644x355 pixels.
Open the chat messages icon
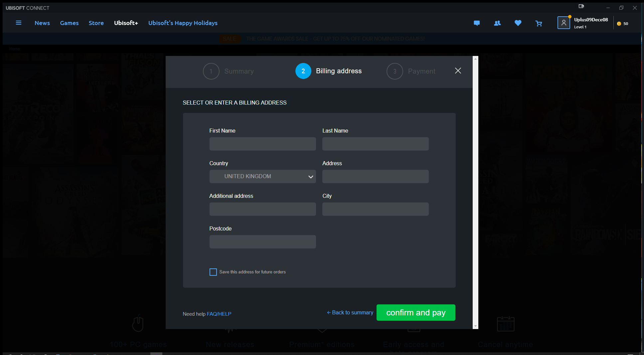(x=477, y=23)
